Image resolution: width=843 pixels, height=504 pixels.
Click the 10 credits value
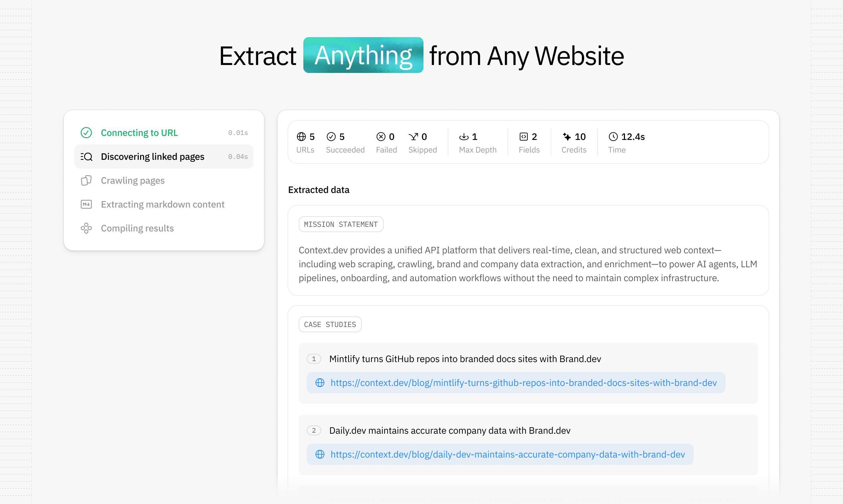coord(580,137)
